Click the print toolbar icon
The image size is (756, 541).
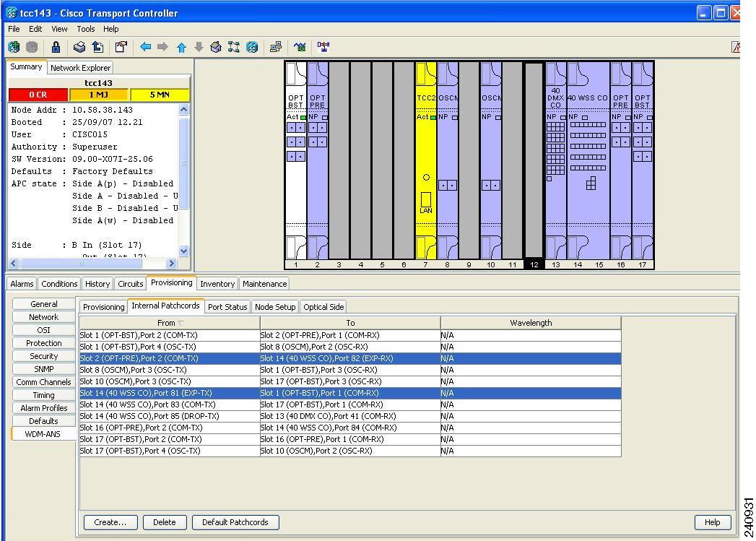point(79,47)
